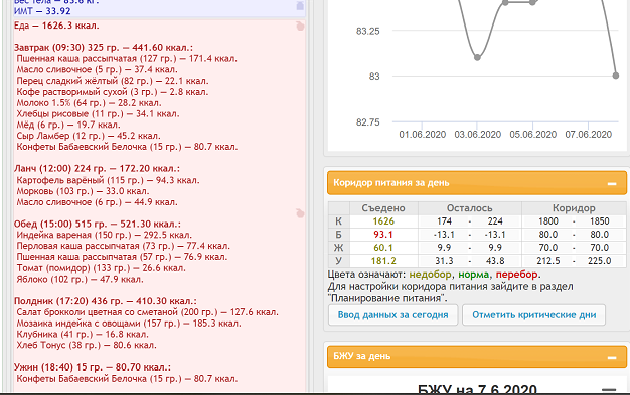
Task: Click the БЖУ за день header bar
Action: click(x=477, y=356)
